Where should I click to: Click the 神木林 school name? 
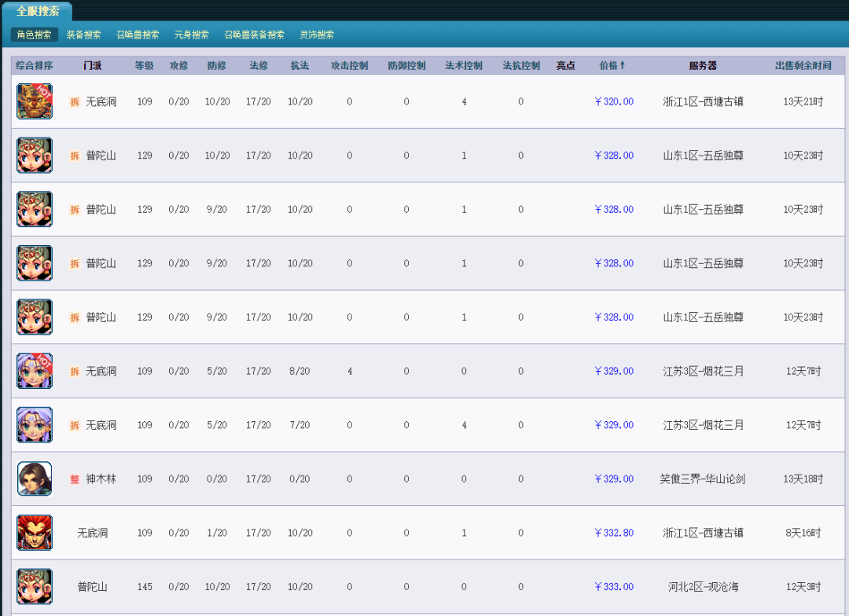(x=101, y=478)
